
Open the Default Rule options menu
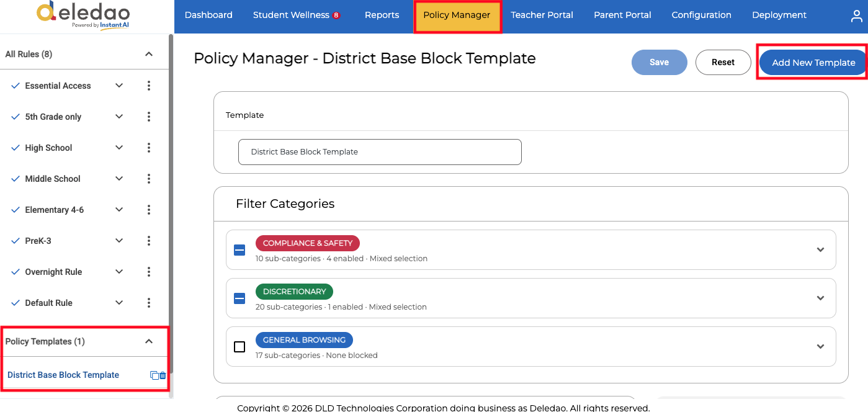(149, 303)
